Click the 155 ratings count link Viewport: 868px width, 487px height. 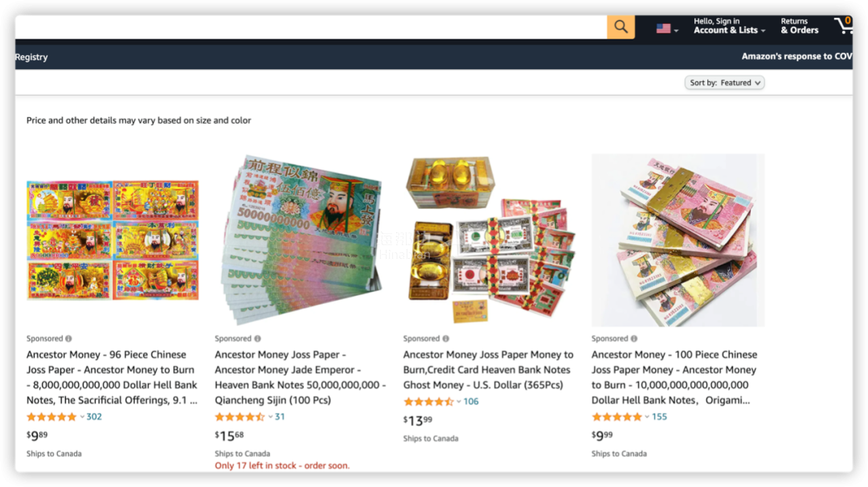pos(659,417)
